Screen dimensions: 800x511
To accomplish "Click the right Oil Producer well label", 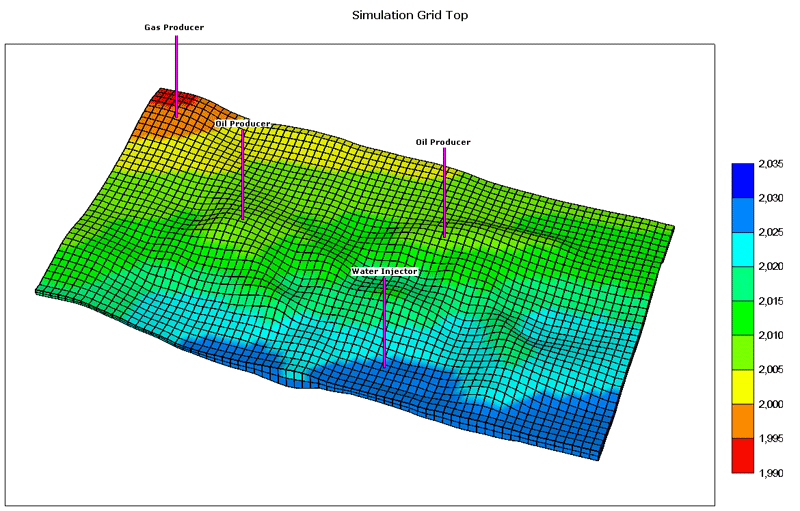I will [443, 142].
